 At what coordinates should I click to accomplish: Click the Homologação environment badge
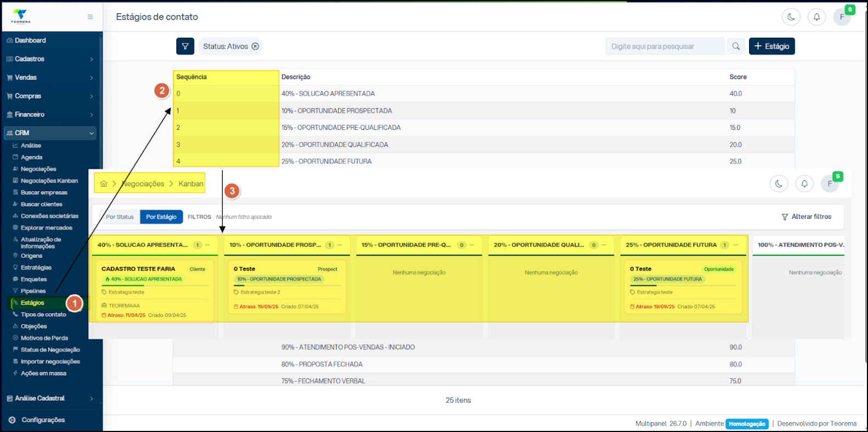click(747, 424)
